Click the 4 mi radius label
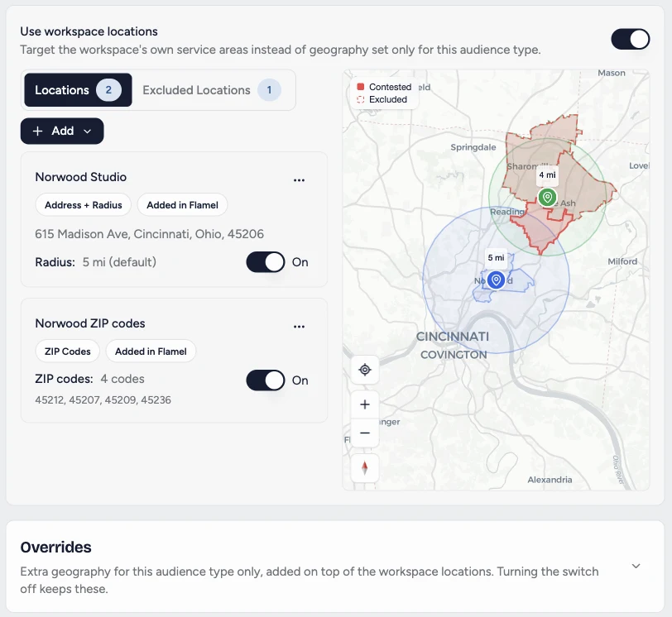 [547, 175]
